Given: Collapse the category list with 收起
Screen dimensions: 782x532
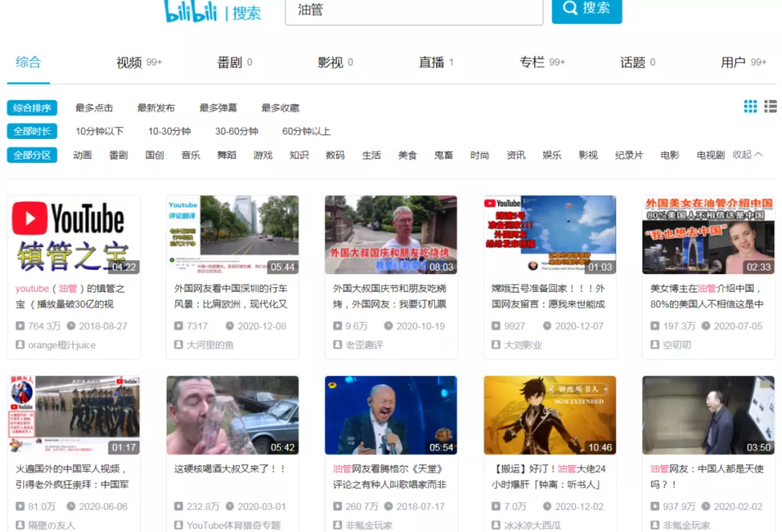Looking at the screenshot, I should pos(747,154).
